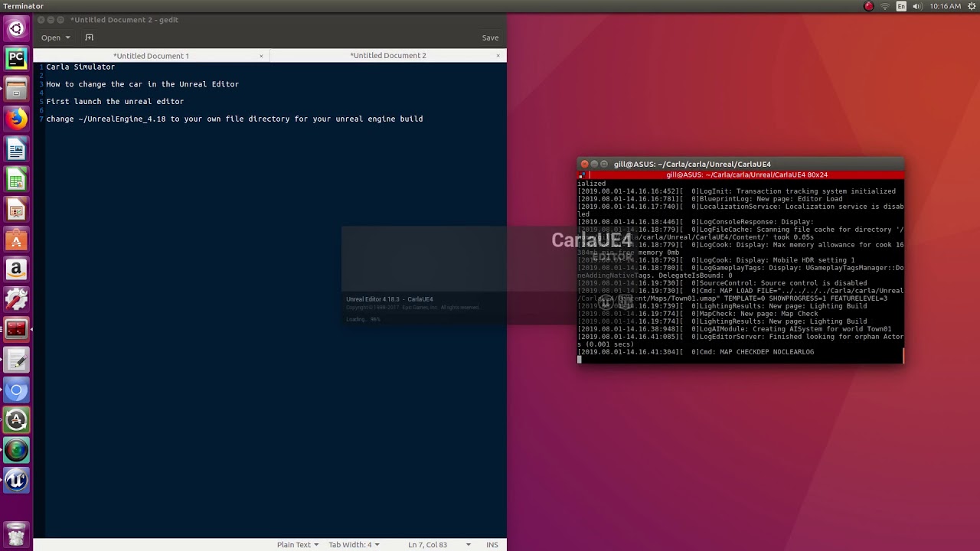Expand the Open recent files dropdown arrow
Viewport: 980px width, 551px height.
(67, 37)
